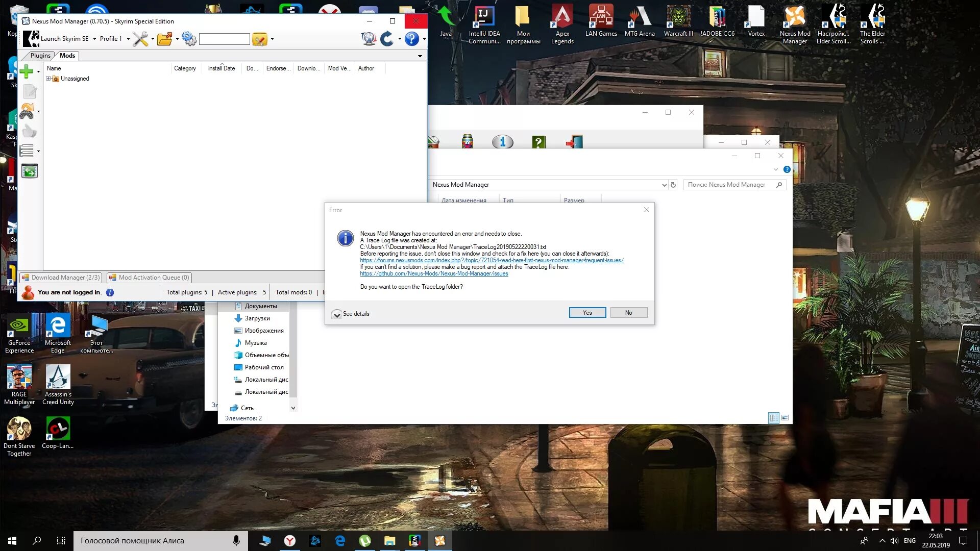
Task: Select the Mods tab
Action: click(x=67, y=56)
